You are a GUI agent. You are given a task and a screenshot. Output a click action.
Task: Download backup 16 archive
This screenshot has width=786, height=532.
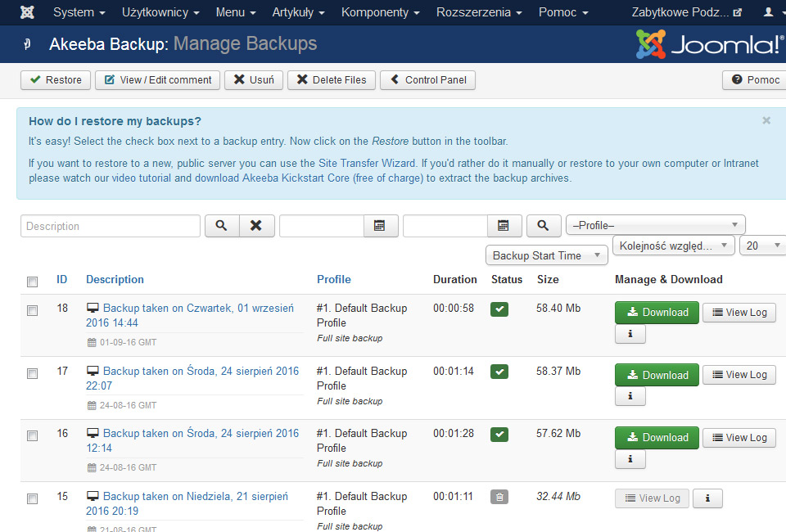pos(657,437)
